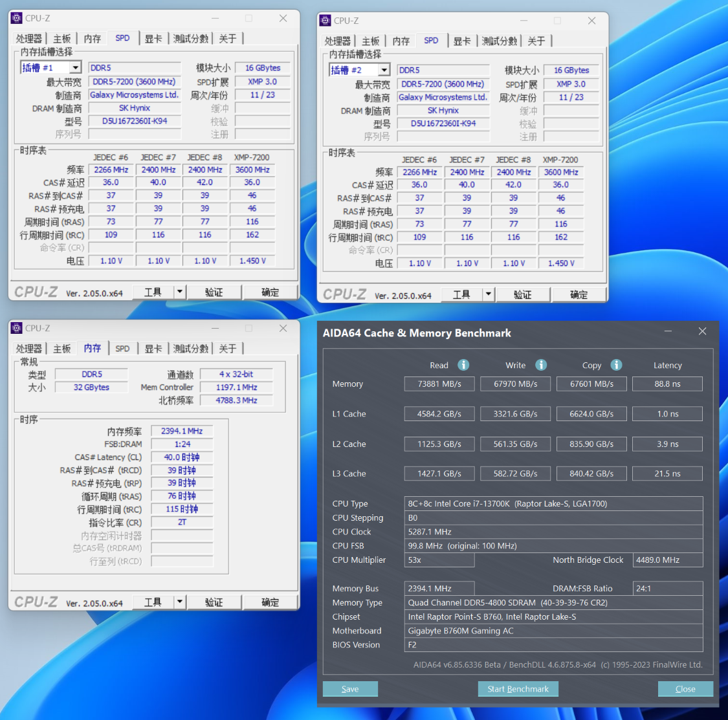Expand the 工具 arrow in slot #2 window
The height and width of the screenshot is (720, 728).
(489, 294)
